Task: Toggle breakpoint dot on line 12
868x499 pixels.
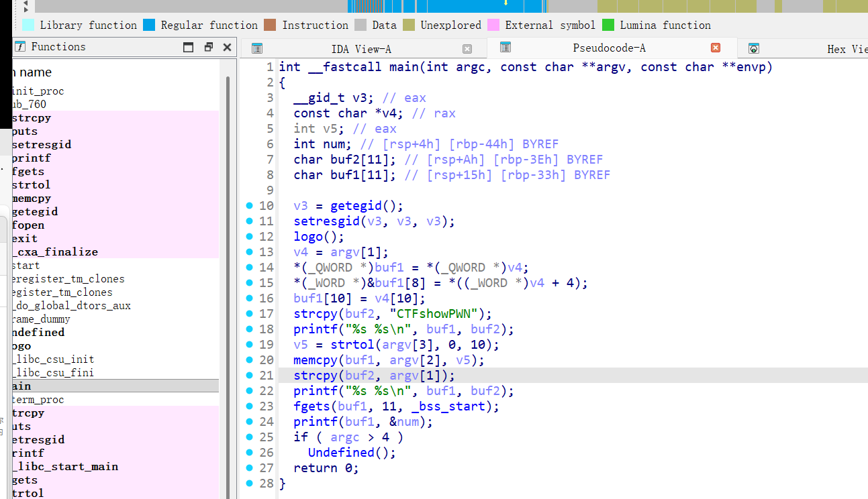Action: pyautogui.click(x=250, y=236)
